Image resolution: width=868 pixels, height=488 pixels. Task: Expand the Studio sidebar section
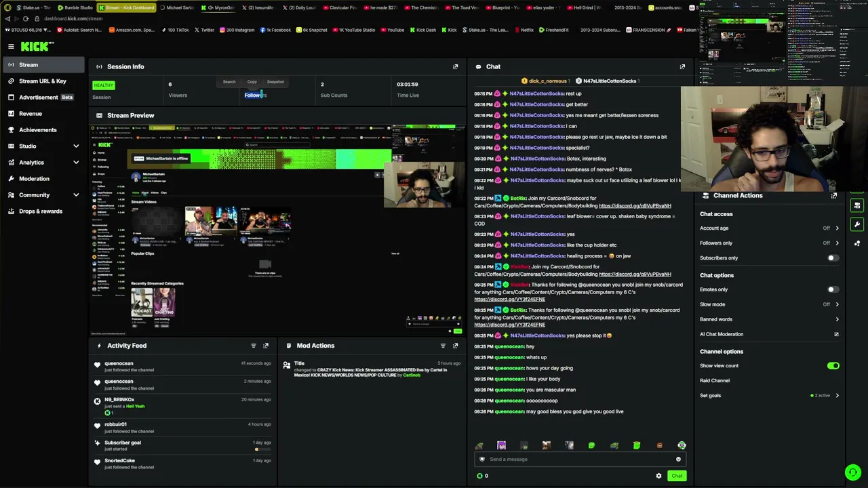tap(76, 146)
